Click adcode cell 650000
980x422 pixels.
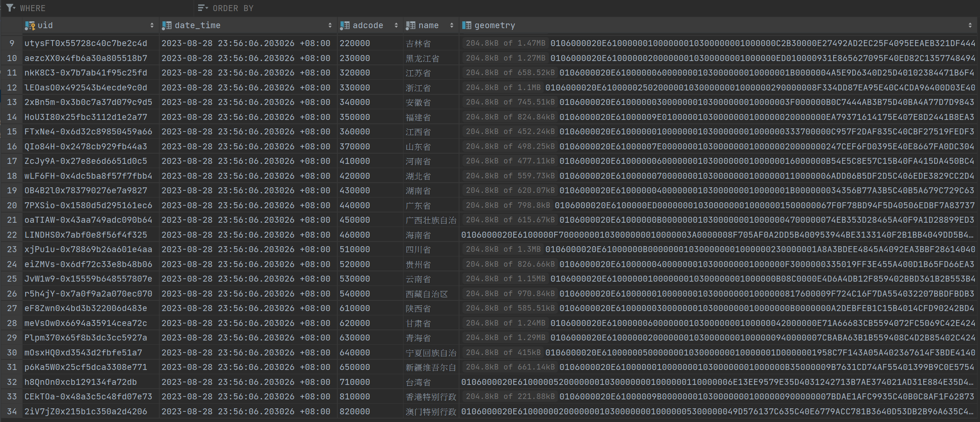click(370, 367)
